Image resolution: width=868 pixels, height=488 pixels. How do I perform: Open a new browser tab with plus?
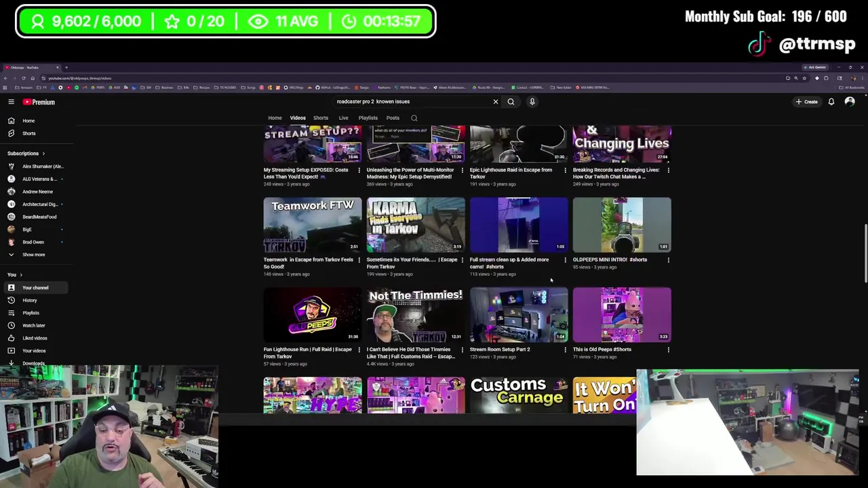pos(66,68)
